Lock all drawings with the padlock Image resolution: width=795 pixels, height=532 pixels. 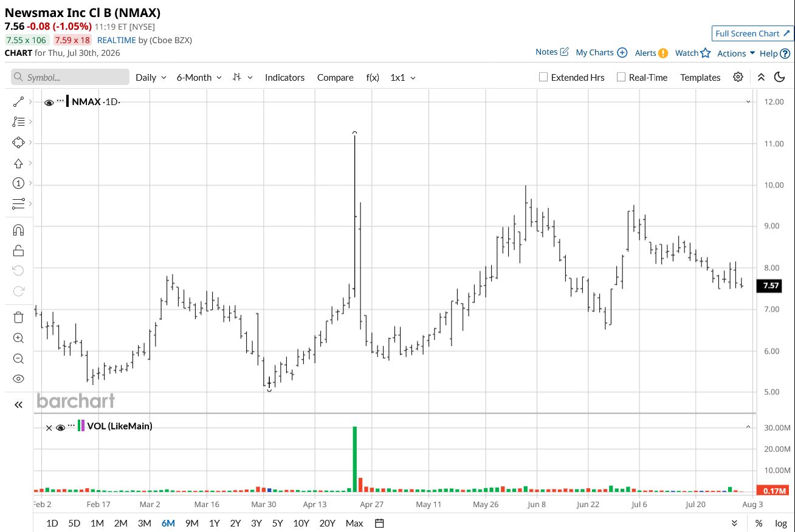pyautogui.click(x=18, y=250)
